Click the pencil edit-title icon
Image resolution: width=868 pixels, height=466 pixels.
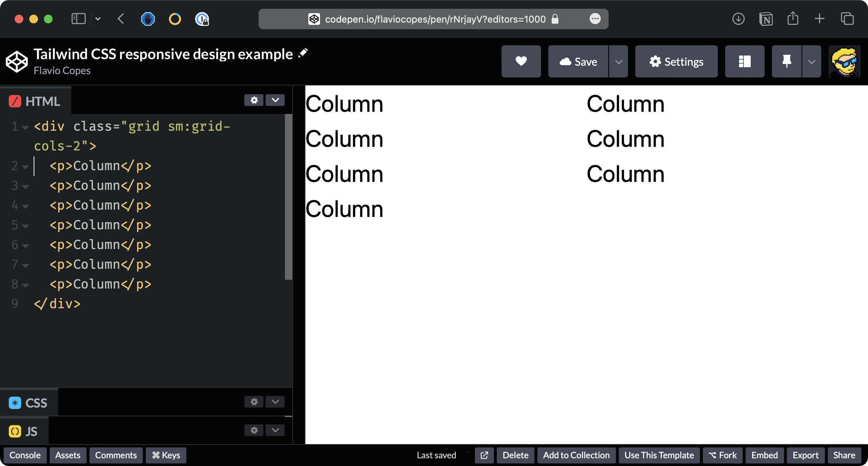(x=303, y=53)
